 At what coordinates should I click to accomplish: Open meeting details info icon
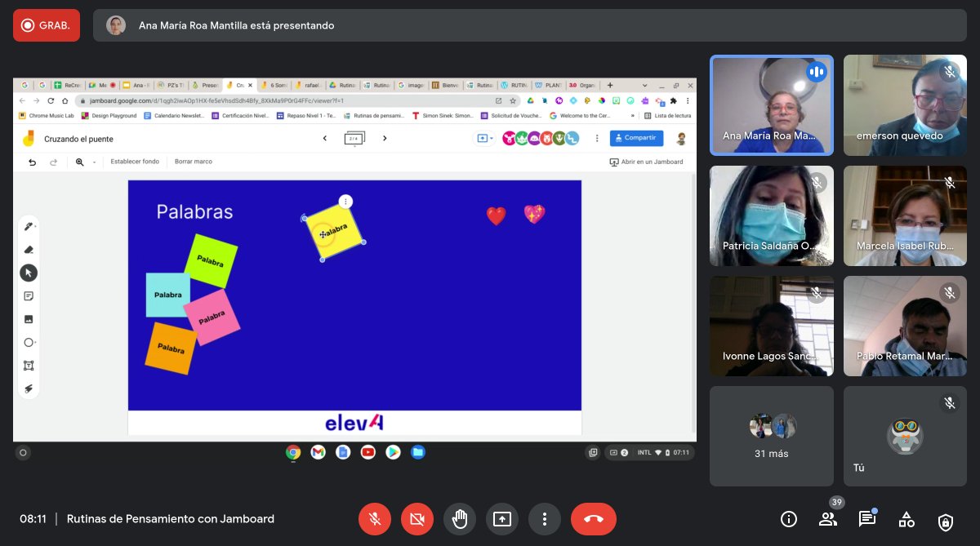pos(788,519)
